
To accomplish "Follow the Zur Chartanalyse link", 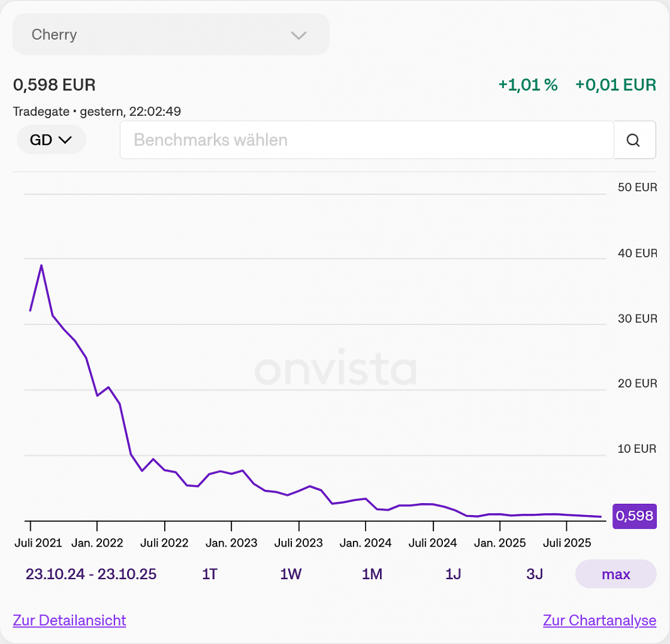I will [x=600, y=620].
